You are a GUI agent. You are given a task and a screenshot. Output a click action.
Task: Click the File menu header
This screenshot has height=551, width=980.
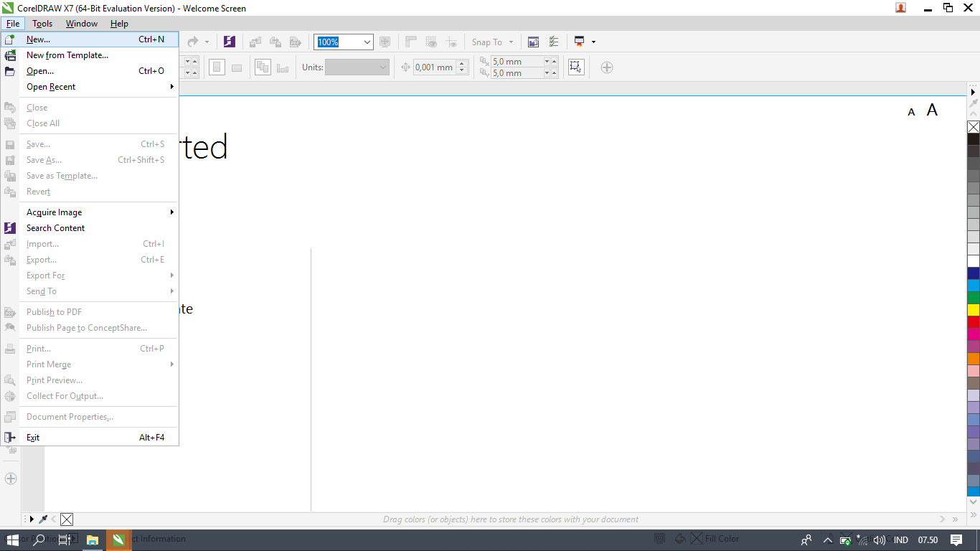coord(13,24)
